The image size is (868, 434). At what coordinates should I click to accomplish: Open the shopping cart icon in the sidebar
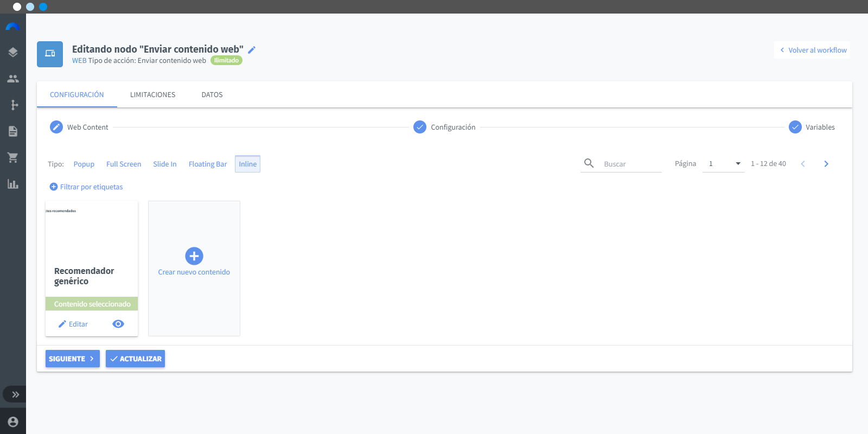pyautogui.click(x=12, y=157)
